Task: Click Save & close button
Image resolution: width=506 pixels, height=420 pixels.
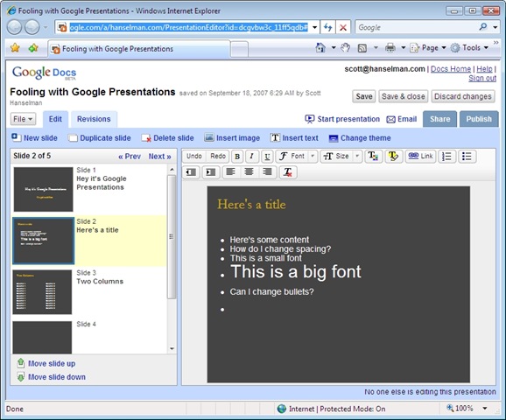Action: click(x=404, y=96)
